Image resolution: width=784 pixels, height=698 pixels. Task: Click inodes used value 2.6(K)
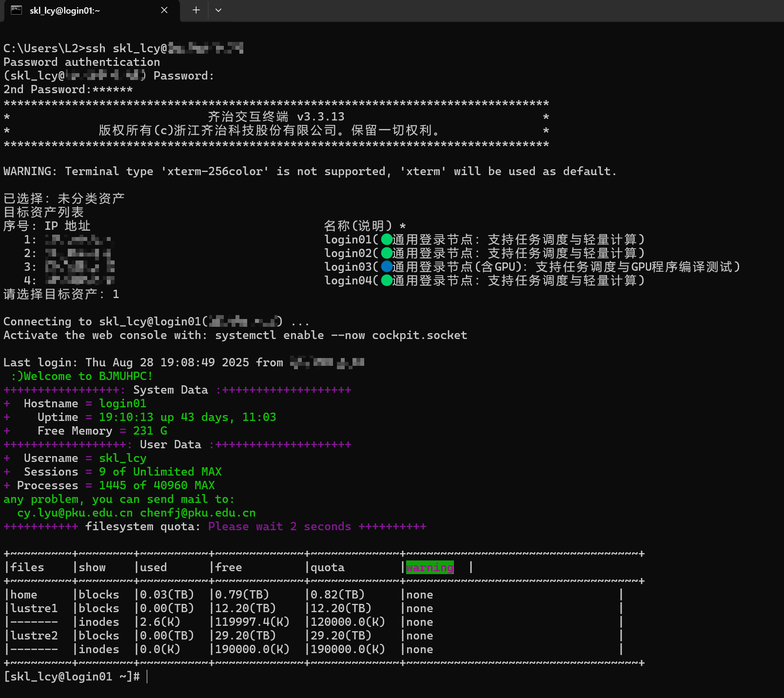coord(160,622)
